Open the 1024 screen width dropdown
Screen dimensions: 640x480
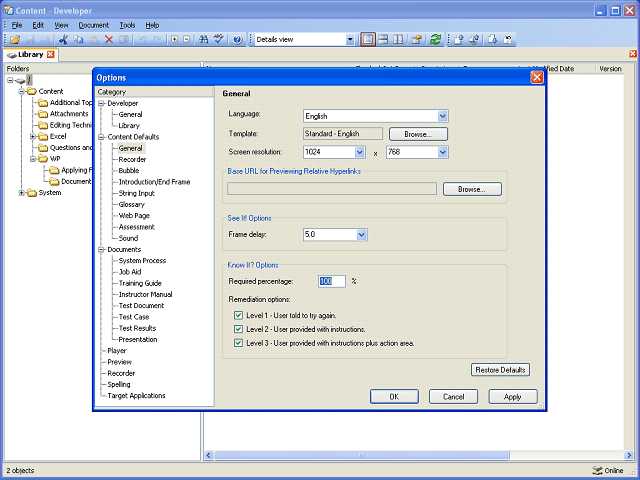(359, 152)
